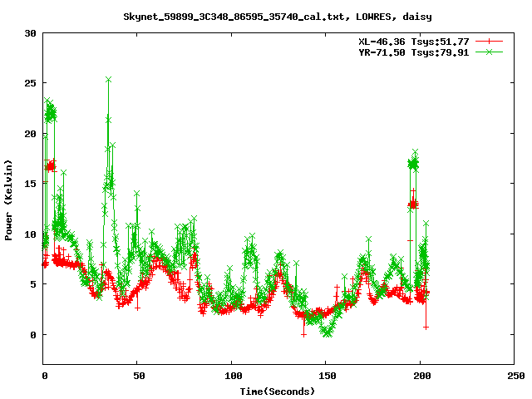Click the red line sample in legend
Screen dimensions: 532x399
pos(489,42)
